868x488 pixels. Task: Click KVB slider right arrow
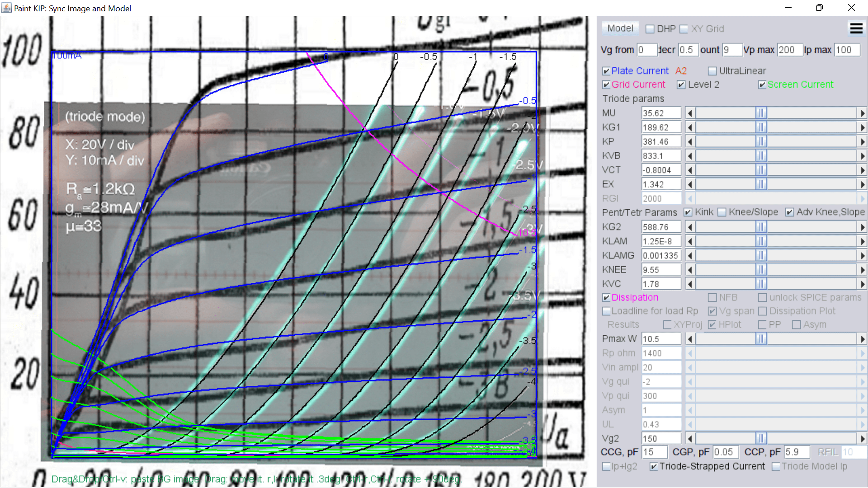[x=862, y=156]
